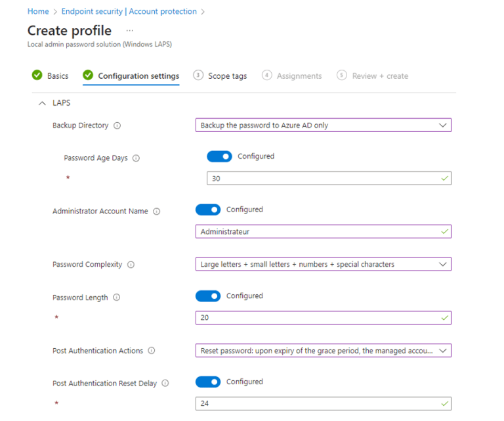Toggle Post Authentication Reset Delay switch
Screen dimensions: 504x421
click(x=208, y=382)
